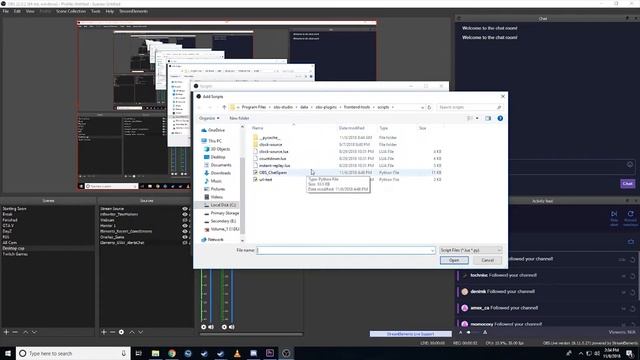The image size is (640, 360).
Task: Mute second mixer channel speaker icon
Action: [231, 327]
